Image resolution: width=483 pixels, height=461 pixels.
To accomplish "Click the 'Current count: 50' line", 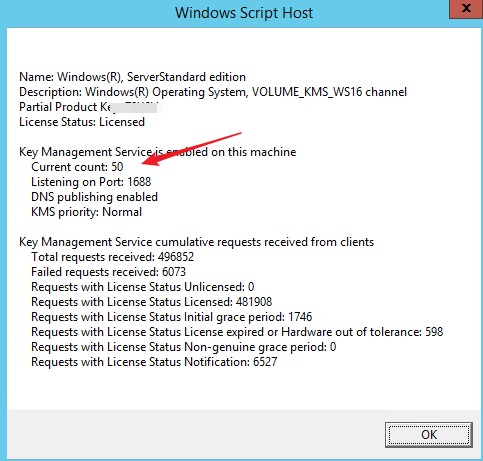I will coord(77,167).
